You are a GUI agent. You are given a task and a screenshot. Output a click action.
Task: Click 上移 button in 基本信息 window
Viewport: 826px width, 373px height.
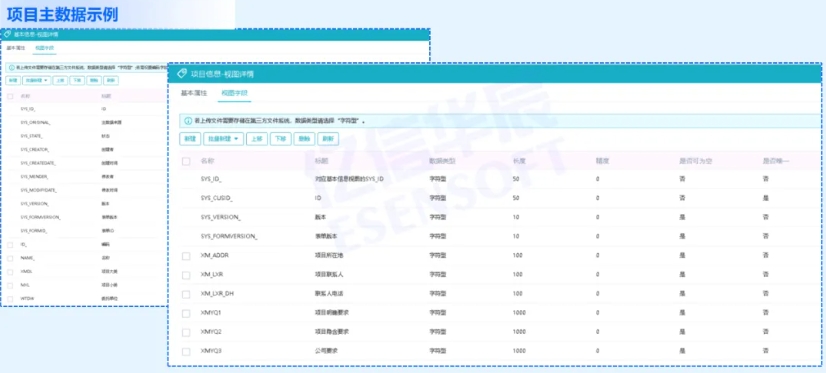[x=61, y=81]
